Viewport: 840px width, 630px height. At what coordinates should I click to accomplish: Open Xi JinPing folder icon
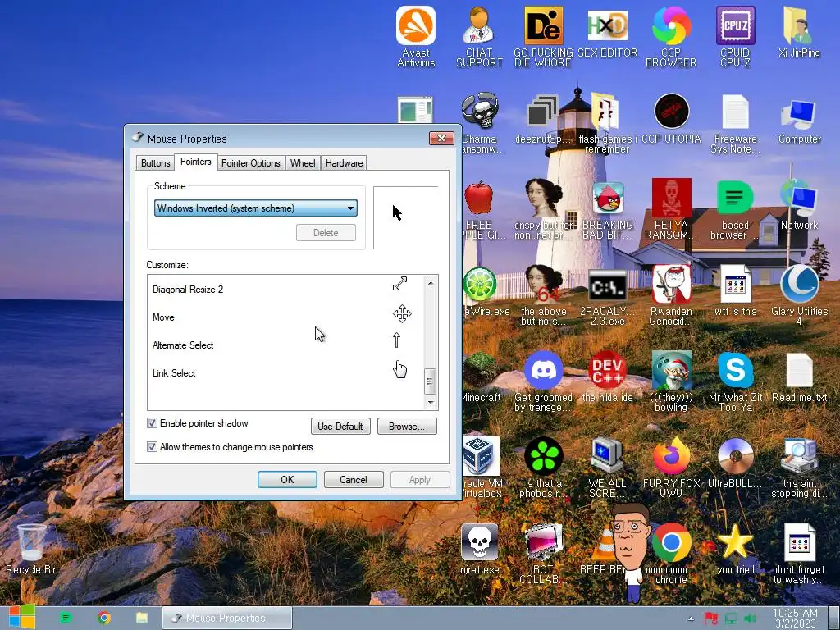point(799,32)
